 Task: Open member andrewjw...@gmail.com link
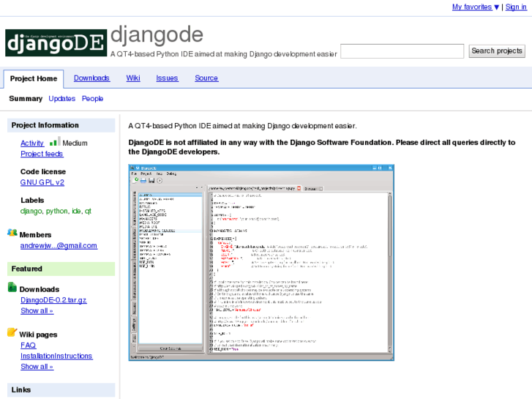pyautogui.click(x=59, y=245)
